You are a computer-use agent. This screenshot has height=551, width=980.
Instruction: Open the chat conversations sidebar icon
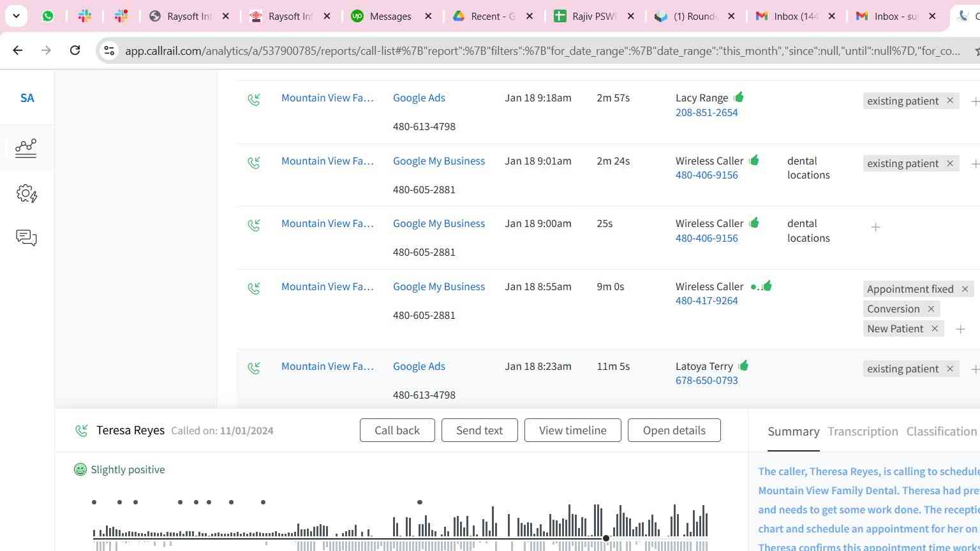point(27,238)
